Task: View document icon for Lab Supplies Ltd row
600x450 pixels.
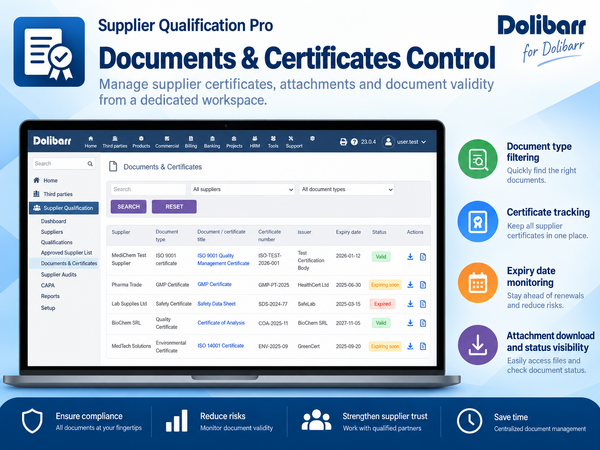Action: 423,304
